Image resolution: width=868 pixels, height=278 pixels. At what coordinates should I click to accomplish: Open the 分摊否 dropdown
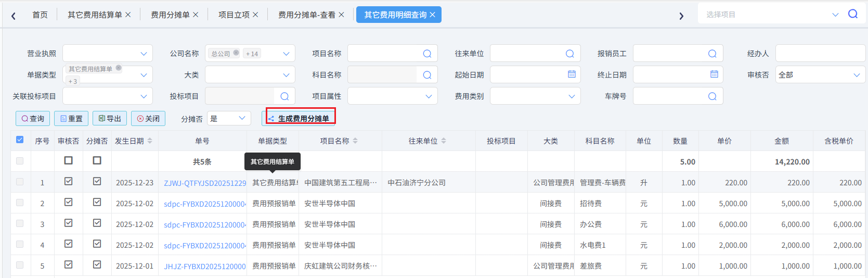click(228, 119)
